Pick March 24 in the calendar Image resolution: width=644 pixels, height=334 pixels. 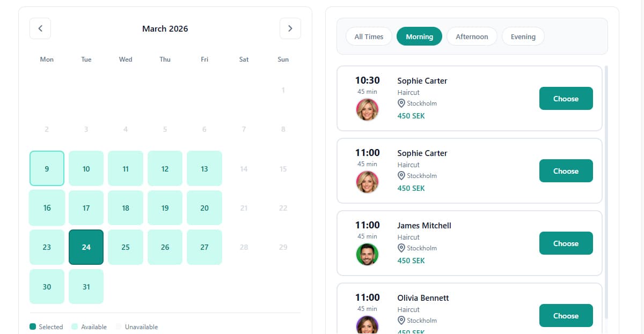86,247
